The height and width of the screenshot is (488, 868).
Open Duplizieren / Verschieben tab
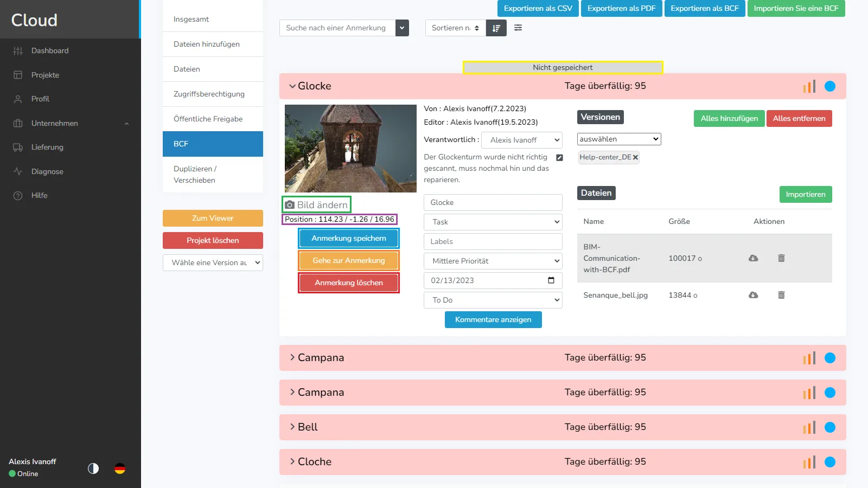(213, 175)
